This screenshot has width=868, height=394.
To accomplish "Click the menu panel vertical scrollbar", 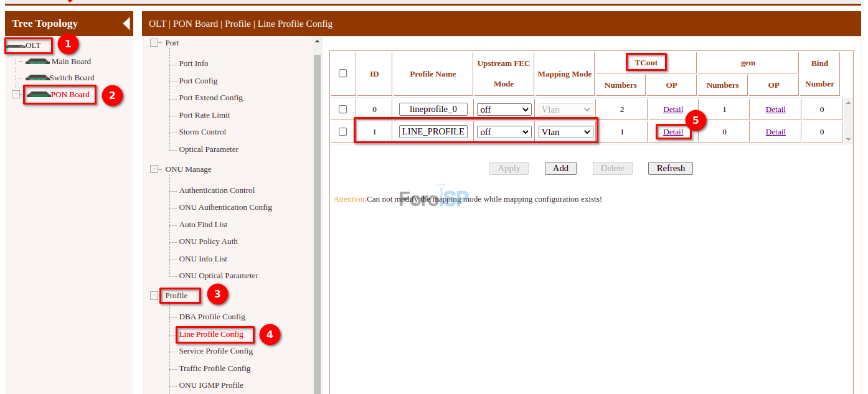I will [x=317, y=218].
